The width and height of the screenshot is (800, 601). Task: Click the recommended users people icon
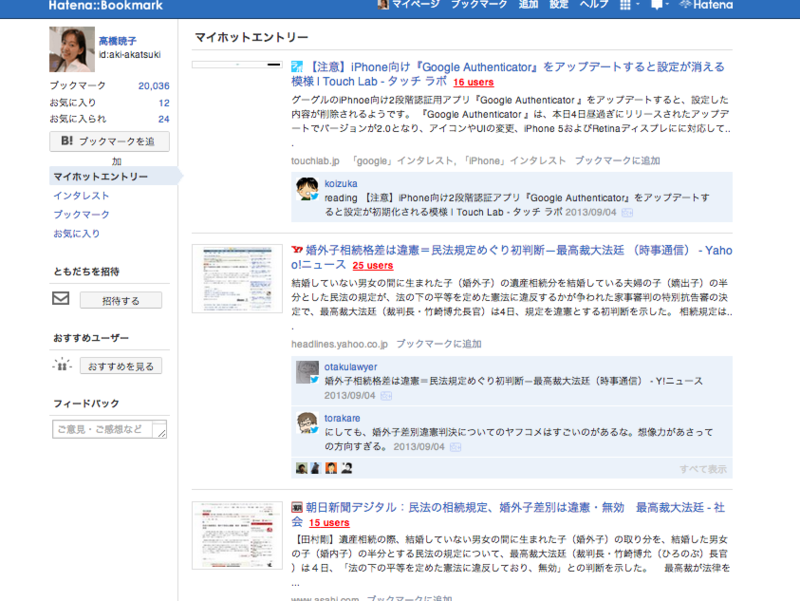click(62, 364)
